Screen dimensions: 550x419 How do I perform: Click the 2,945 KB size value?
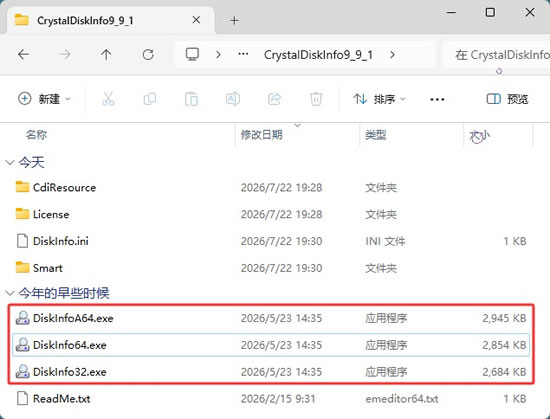pyautogui.click(x=504, y=318)
